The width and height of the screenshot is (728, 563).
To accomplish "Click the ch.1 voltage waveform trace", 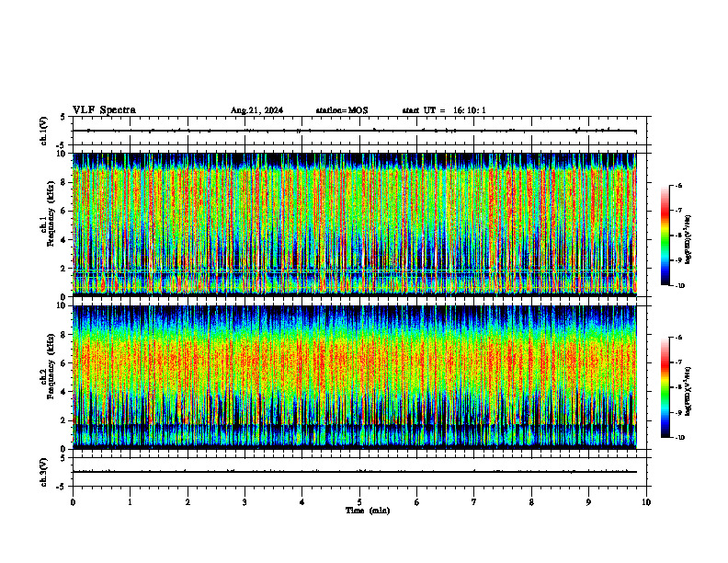I will coord(354,131).
